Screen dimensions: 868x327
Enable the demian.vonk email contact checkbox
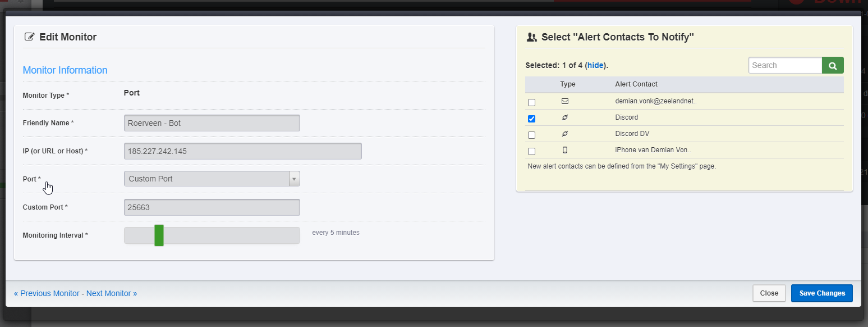(x=532, y=103)
